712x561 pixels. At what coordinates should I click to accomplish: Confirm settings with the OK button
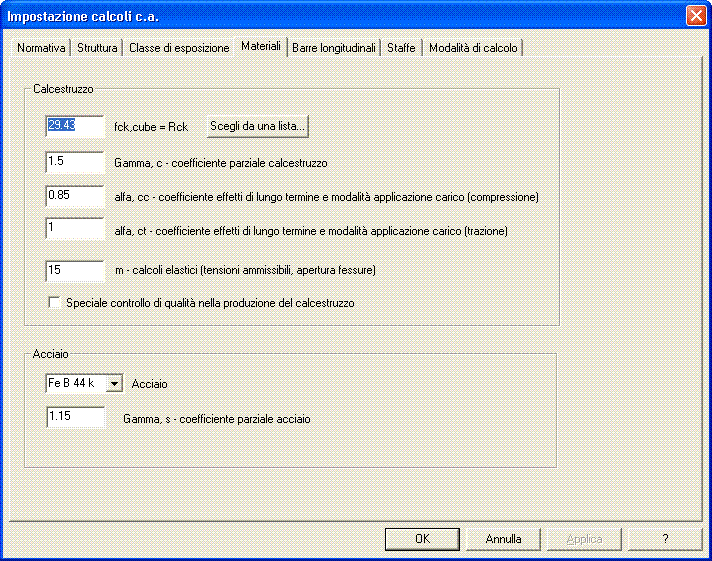click(x=422, y=538)
